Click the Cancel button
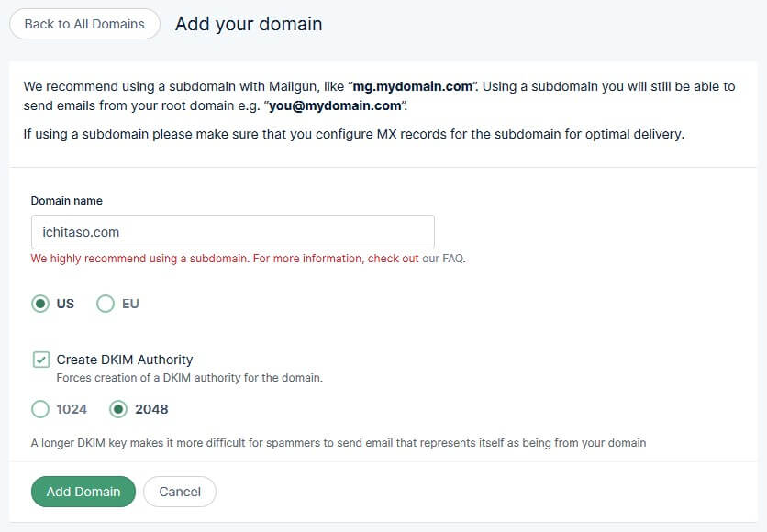This screenshot has width=767, height=532. 180,492
